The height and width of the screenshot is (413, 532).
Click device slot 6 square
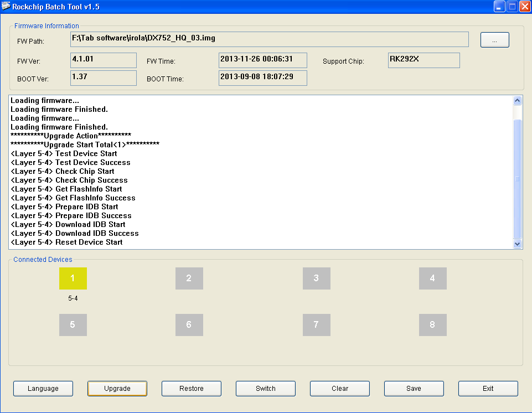pos(189,325)
